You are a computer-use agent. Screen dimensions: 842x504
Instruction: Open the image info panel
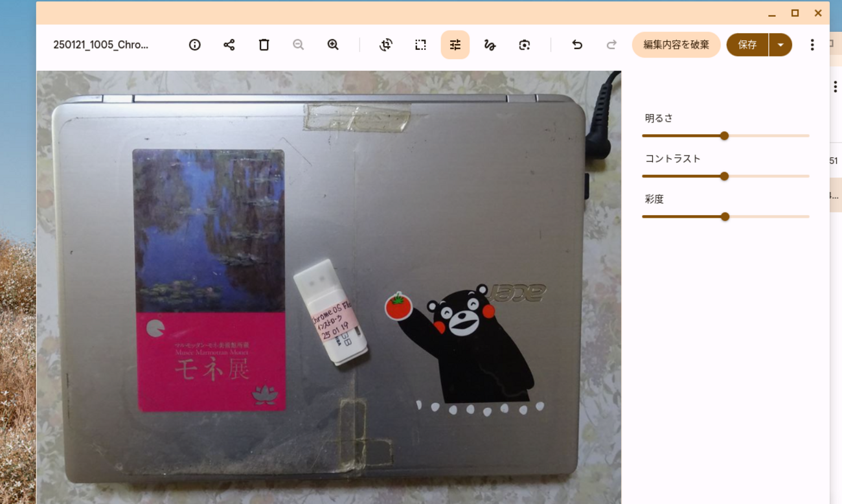(x=195, y=45)
